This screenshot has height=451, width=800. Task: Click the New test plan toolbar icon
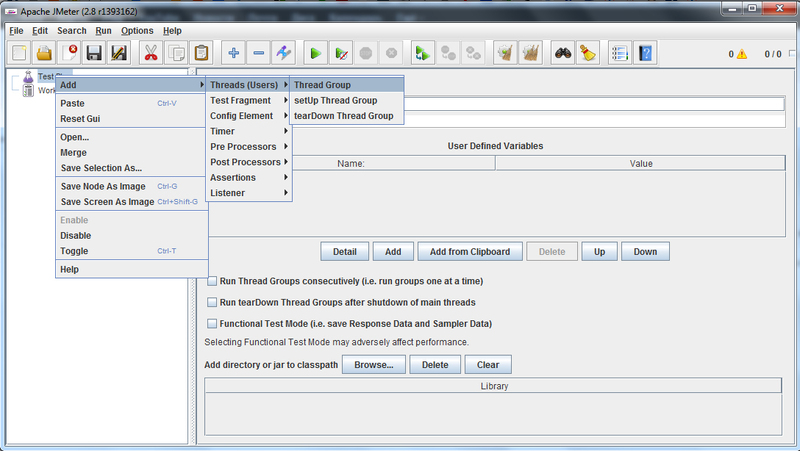click(x=19, y=53)
